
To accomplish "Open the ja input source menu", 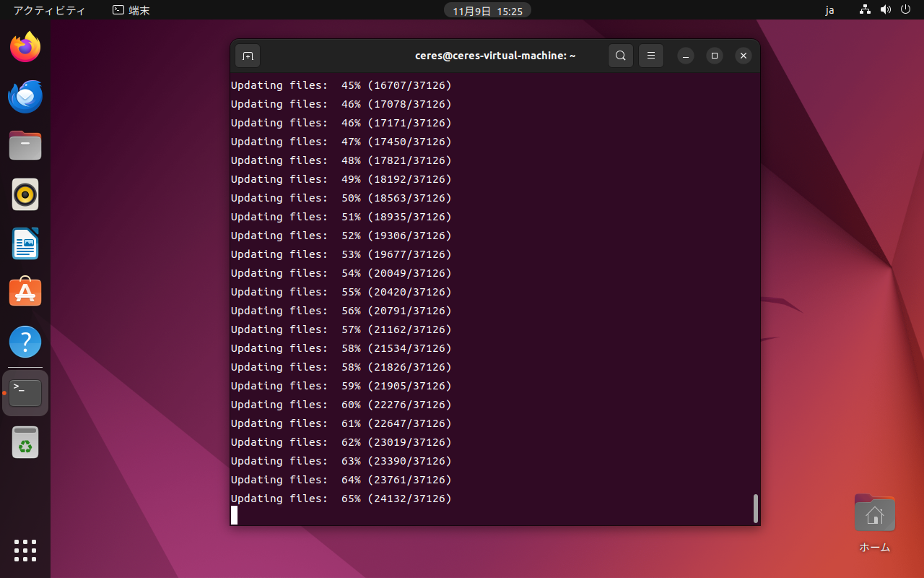I will (x=830, y=11).
